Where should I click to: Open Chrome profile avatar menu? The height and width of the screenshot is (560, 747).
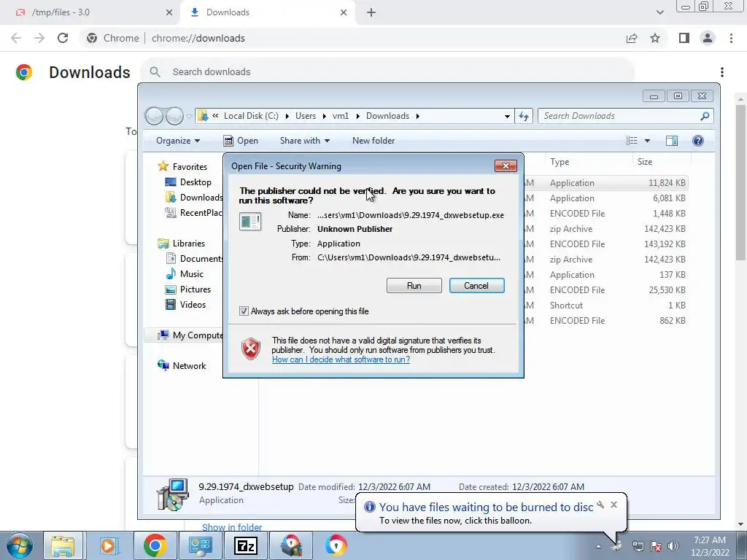pyautogui.click(x=708, y=38)
